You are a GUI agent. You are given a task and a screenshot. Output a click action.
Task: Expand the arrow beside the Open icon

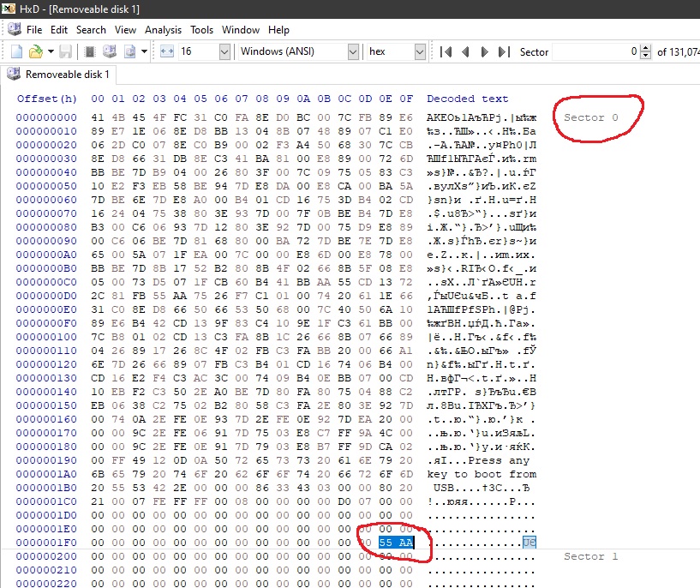click(x=51, y=51)
